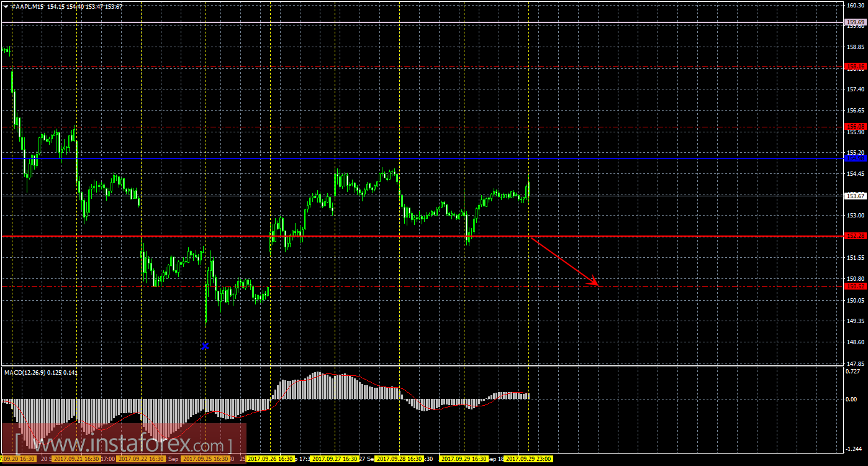Screen dimensions: 868x466
Task: Click the 2017.09.29 16:30 time label
Action: 464,459
